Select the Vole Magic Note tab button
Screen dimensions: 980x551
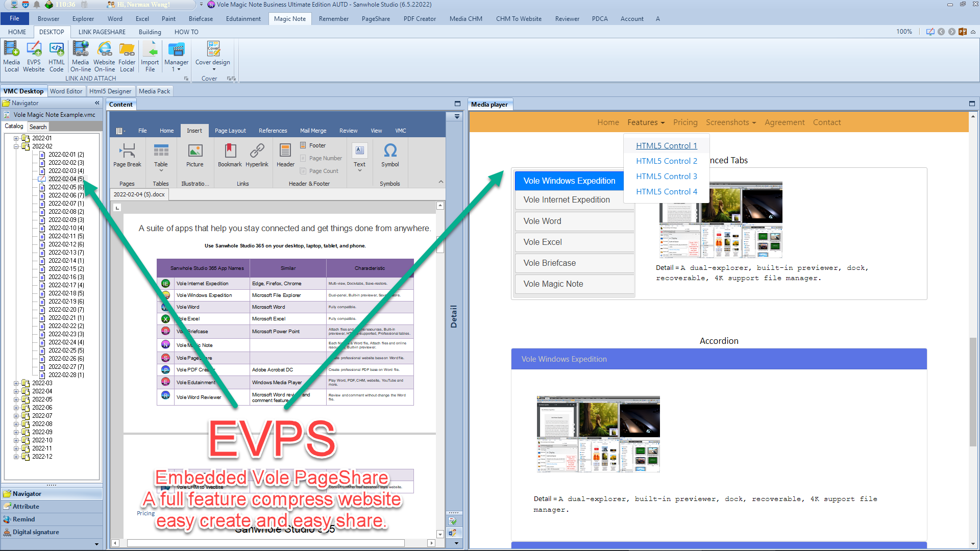pyautogui.click(x=575, y=284)
